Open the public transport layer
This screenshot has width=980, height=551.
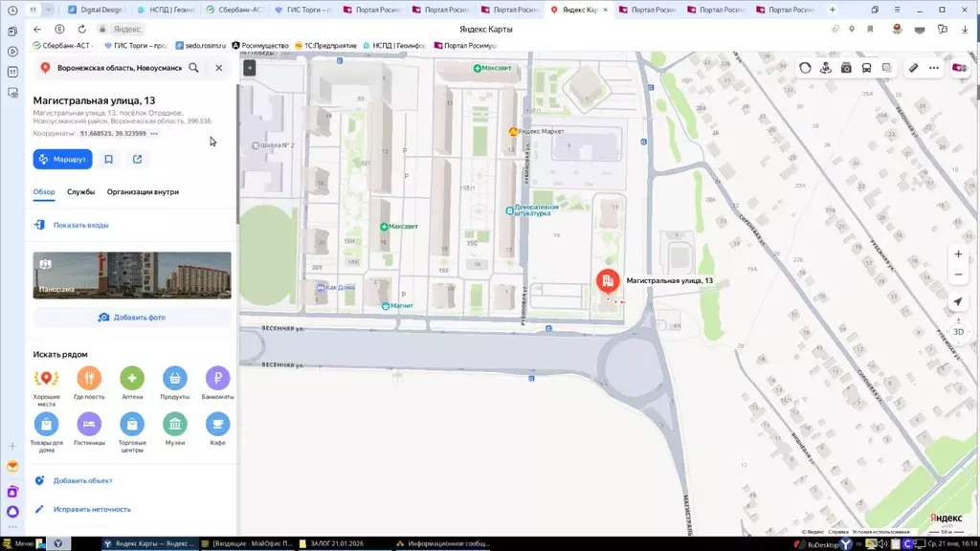point(866,68)
